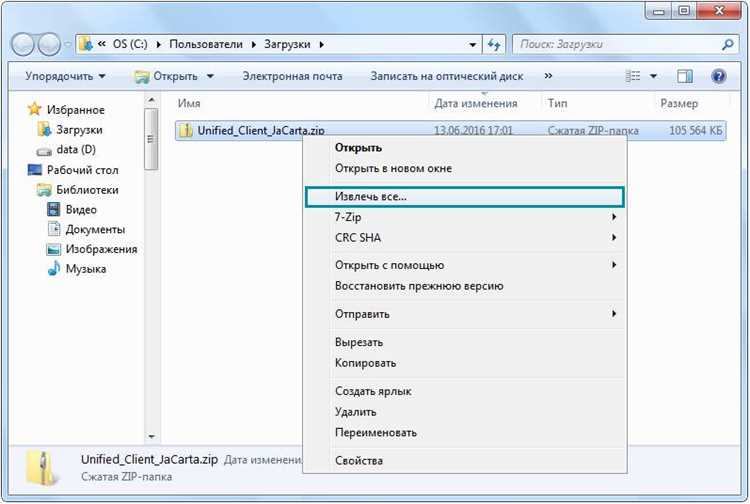Viewport: 750px width, 504px height.
Task: Choose Удалить in the context menu
Action: tap(464, 412)
